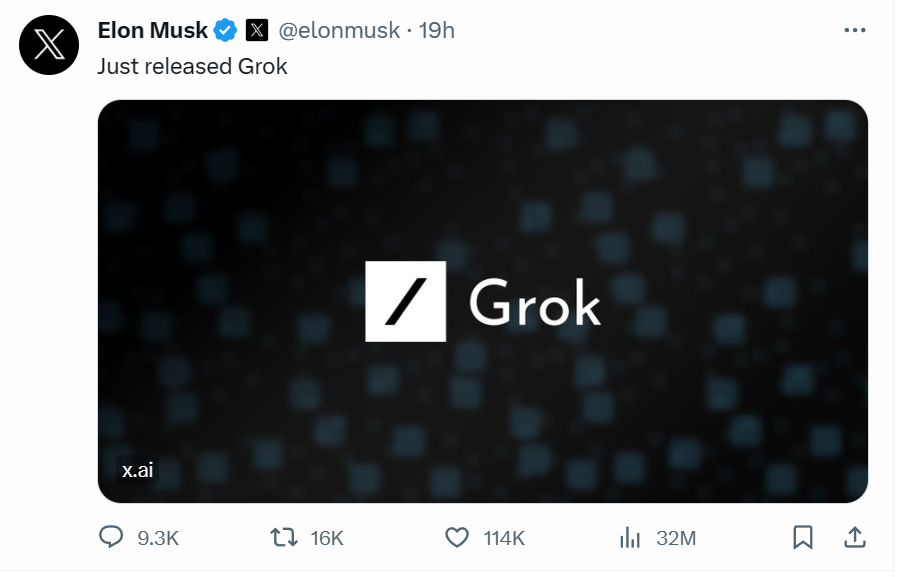Click the 'Just released Grok' tweet text
The height and width of the screenshot is (577, 919).
192,67
